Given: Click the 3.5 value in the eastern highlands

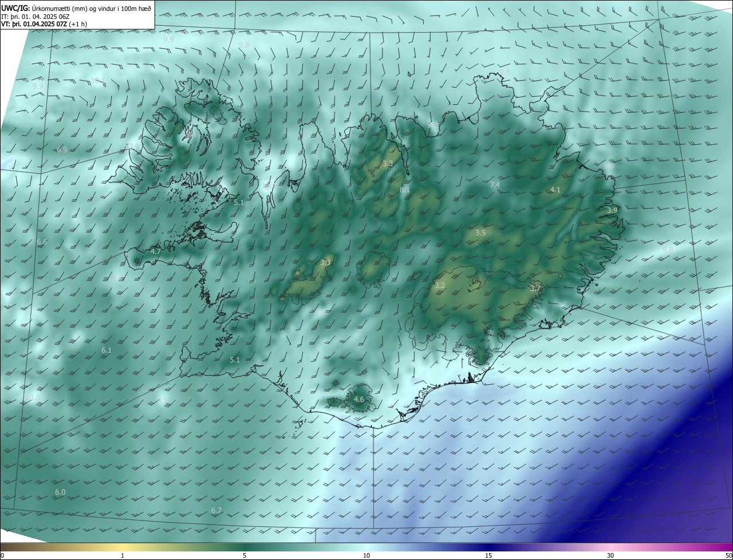Looking at the screenshot, I should pyautogui.click(x=480, y=232).
